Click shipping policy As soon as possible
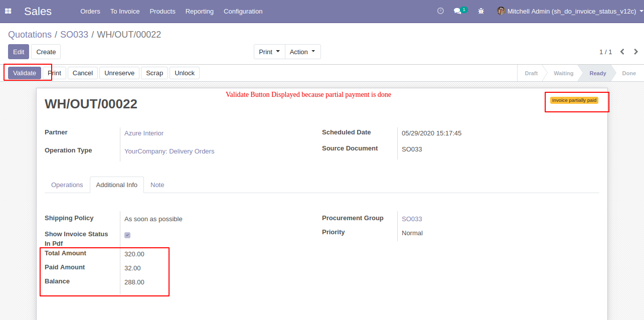 tap(153, 219)
